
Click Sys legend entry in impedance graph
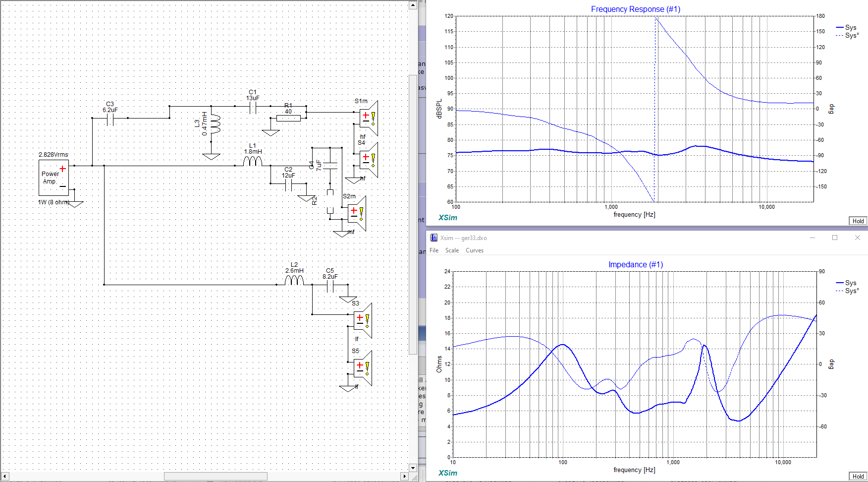pos(847,283)
